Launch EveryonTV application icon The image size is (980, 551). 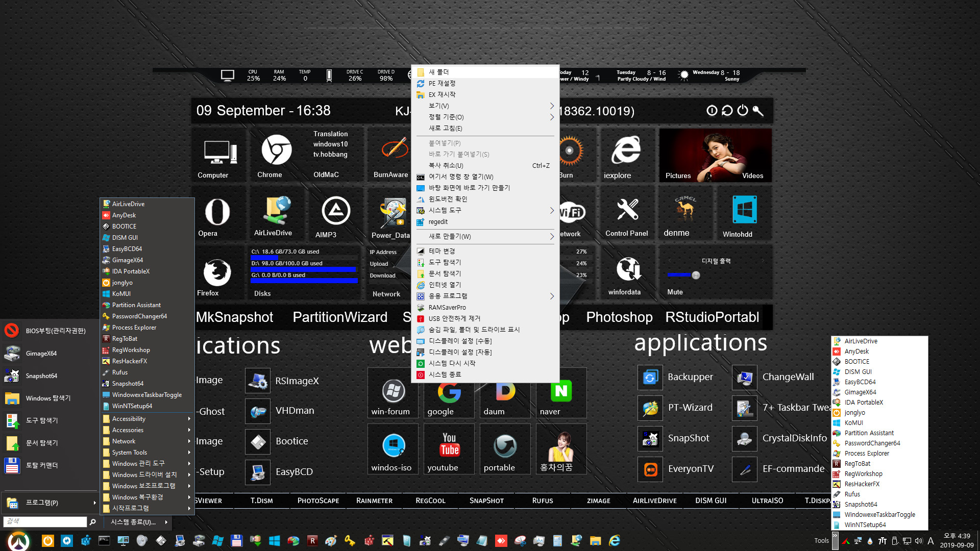pos(650,469)
